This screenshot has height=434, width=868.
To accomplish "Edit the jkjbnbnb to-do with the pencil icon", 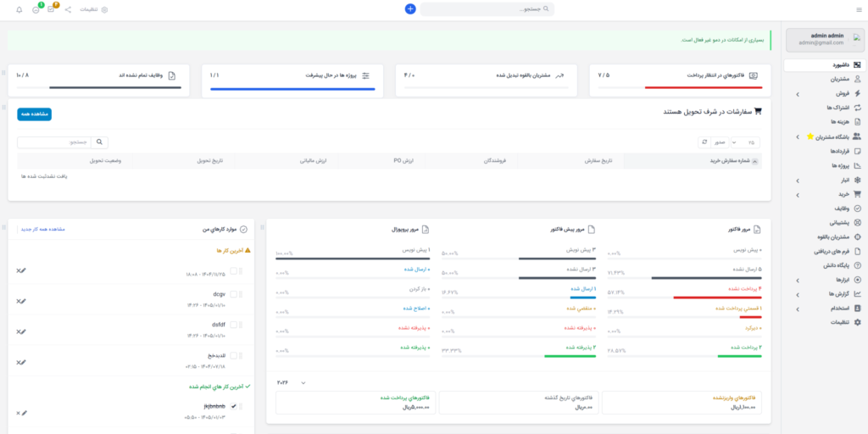I will click(24, 413).
